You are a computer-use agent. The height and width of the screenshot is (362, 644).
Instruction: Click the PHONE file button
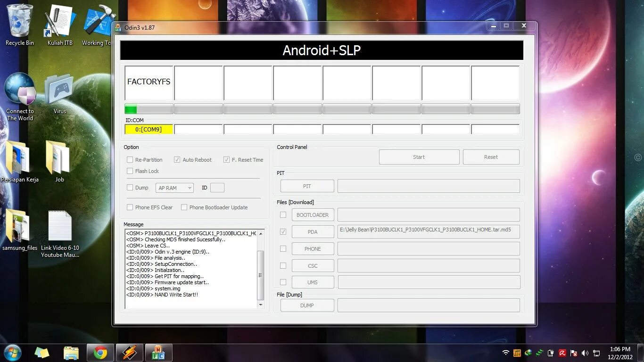(313, 249)
